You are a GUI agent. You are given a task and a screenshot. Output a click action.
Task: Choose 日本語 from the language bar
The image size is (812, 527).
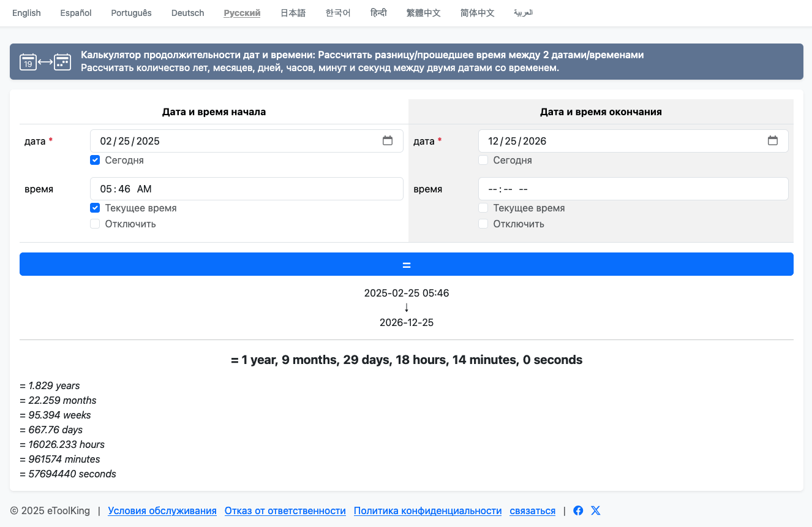coord(293,13)
